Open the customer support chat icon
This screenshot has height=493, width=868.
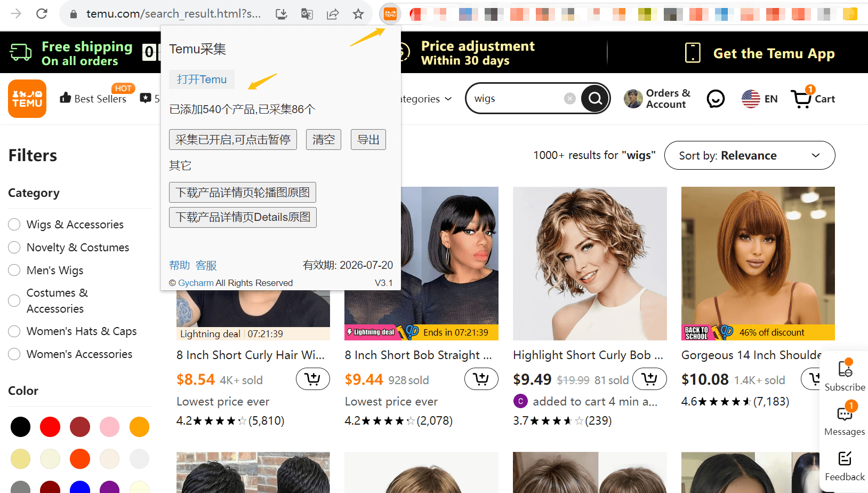point(716,99)
